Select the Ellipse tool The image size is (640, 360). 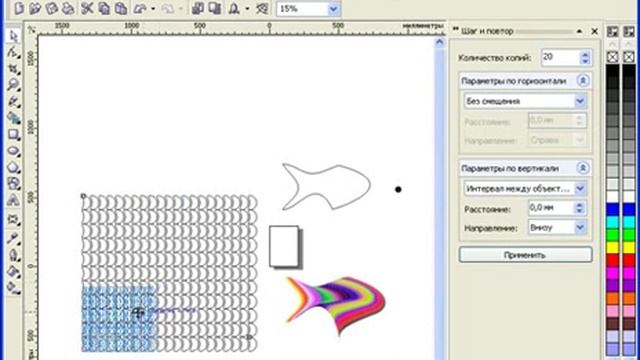point(13,151)
